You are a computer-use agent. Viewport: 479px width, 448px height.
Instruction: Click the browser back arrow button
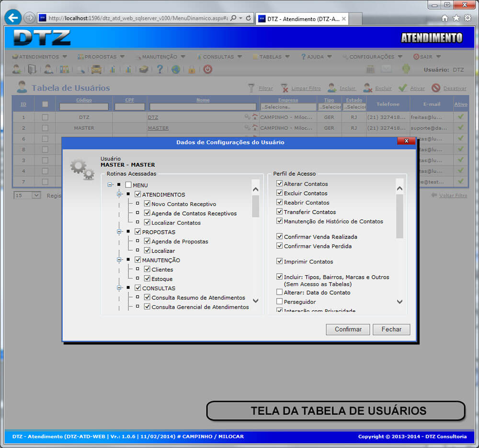pos(12,18)
